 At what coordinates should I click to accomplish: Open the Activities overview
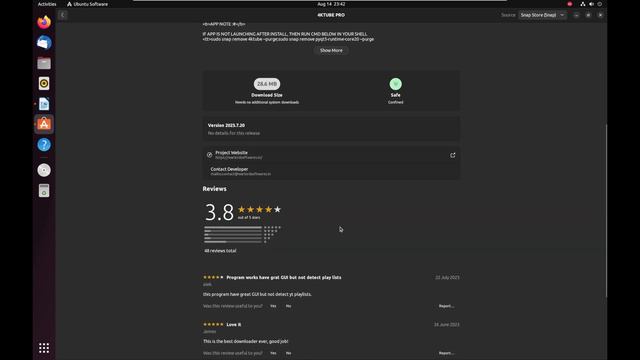[47, 4]
